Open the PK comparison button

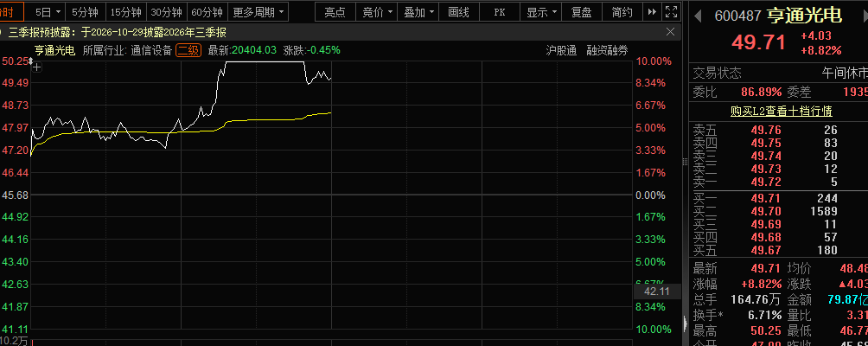point(500,12)
